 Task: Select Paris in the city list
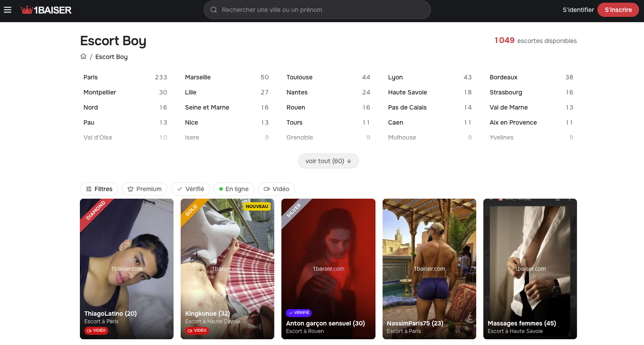pos(125,77)
